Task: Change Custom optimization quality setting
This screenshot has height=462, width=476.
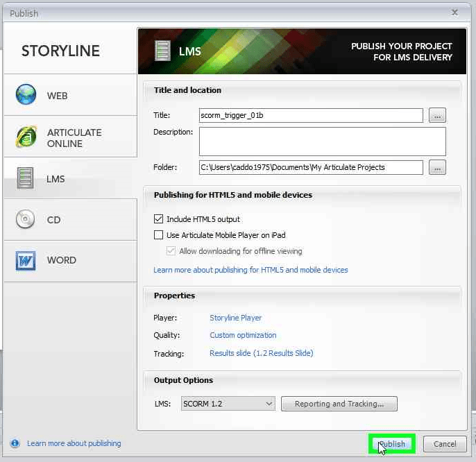Action: (243, 335)
